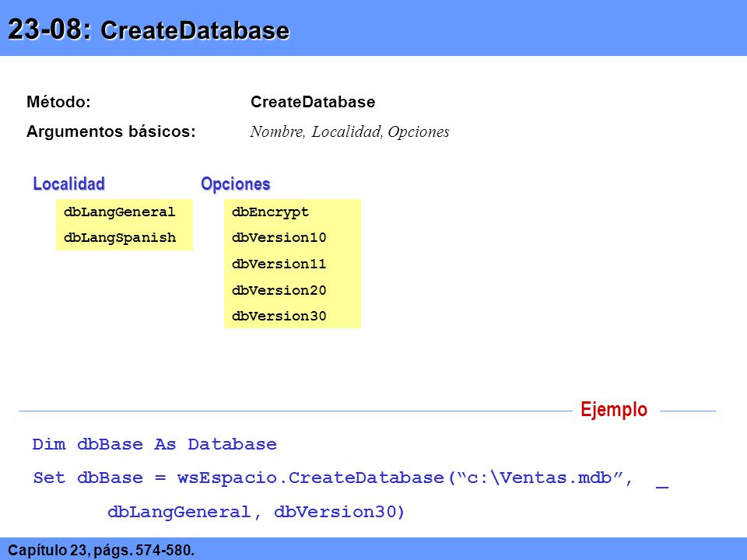Select the "dbVersion11" option
Image resolution: width=747 pixels, height=560 pixels.
279,264
